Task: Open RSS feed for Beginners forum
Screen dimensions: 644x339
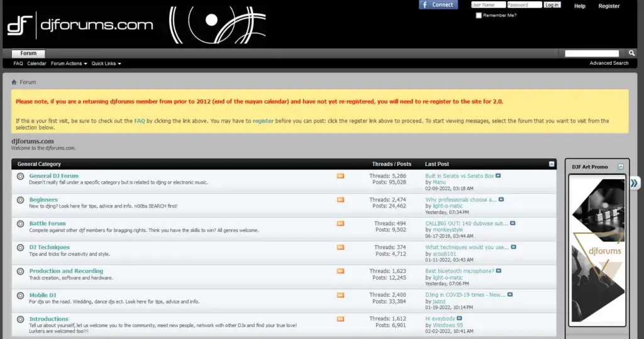Action: [x=340, y=200]
